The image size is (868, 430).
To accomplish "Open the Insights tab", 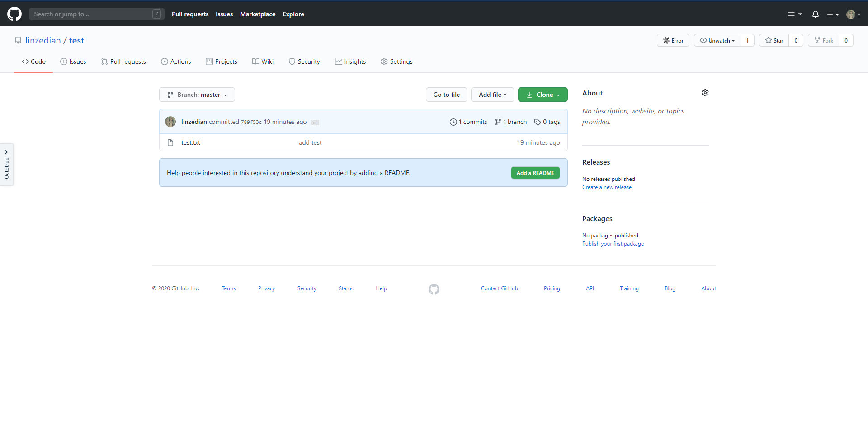I will click(x=350, y=61).
